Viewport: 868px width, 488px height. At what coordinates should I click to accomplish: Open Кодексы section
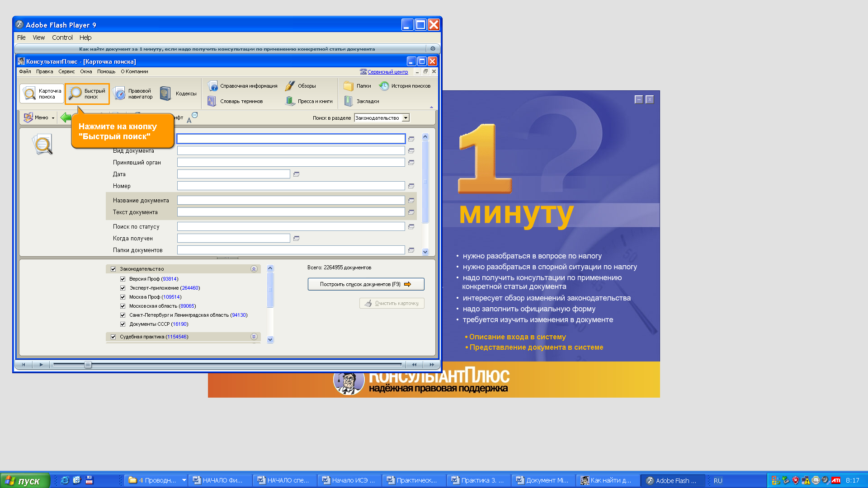(179, 94)
